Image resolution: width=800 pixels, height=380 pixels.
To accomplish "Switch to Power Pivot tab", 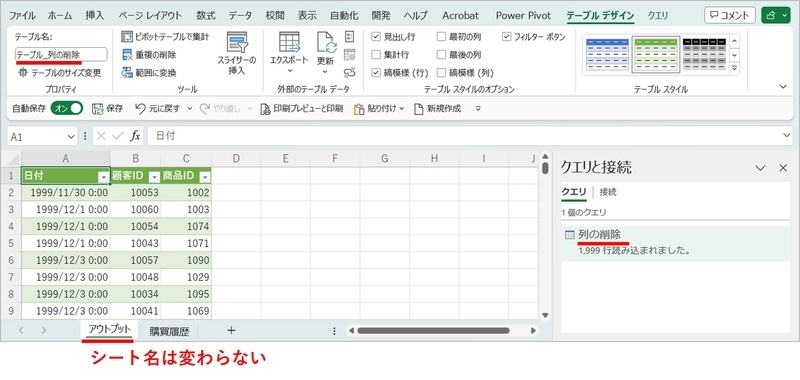I will pos(523,16).
